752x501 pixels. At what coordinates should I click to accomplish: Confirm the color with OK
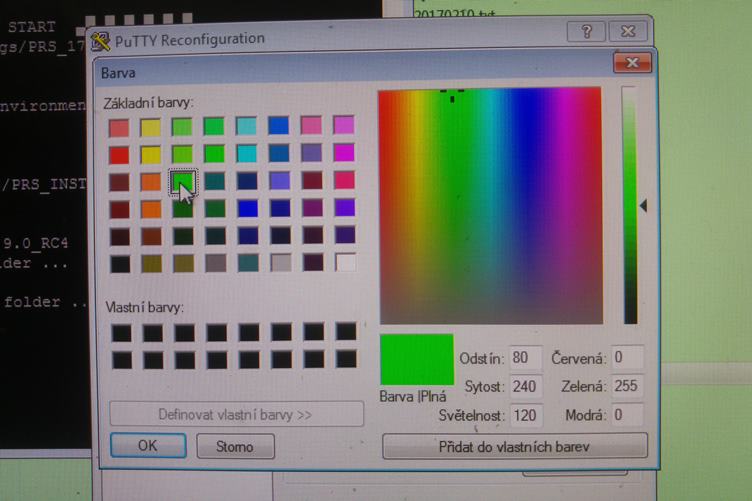point(148,445)
